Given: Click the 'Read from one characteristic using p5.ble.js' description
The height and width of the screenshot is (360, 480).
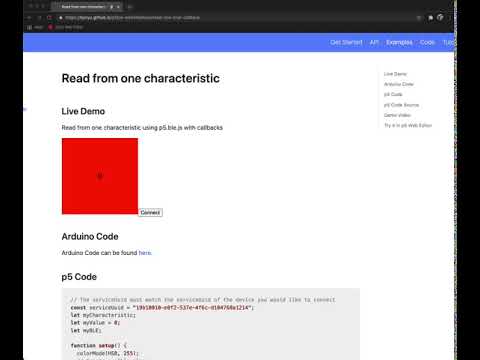Looking at the screenshot, I should coord(142,128).
